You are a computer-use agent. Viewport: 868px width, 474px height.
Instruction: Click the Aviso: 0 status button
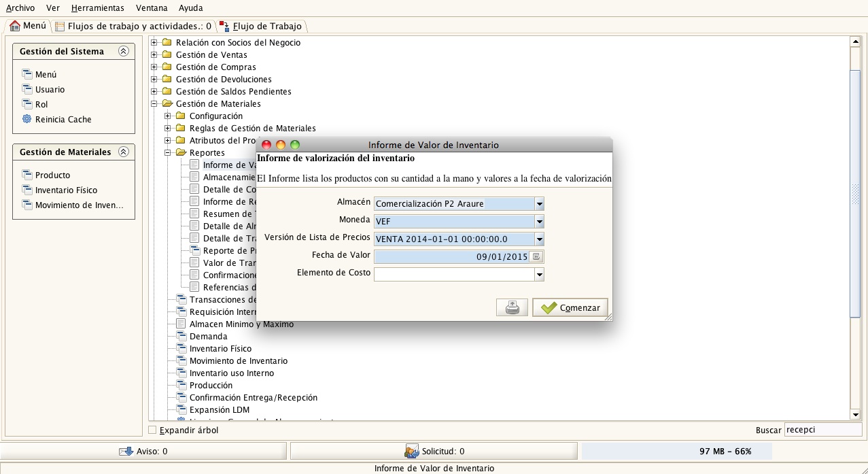143,451
